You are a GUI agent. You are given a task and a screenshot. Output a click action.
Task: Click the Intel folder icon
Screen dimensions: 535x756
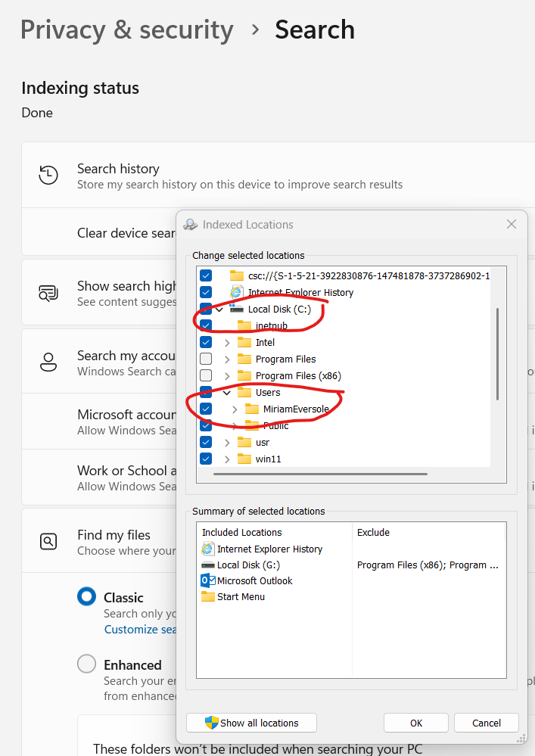(x=244, y=342)
